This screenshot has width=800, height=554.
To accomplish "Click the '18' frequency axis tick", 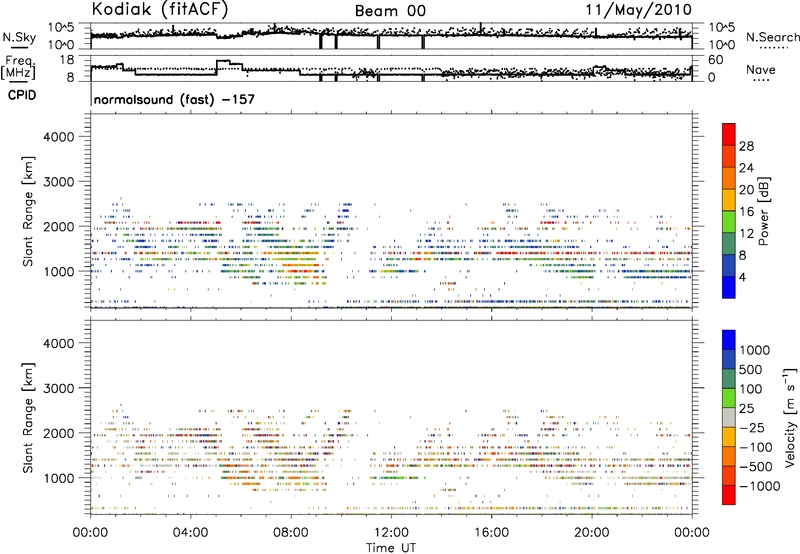I will point(67,60).
